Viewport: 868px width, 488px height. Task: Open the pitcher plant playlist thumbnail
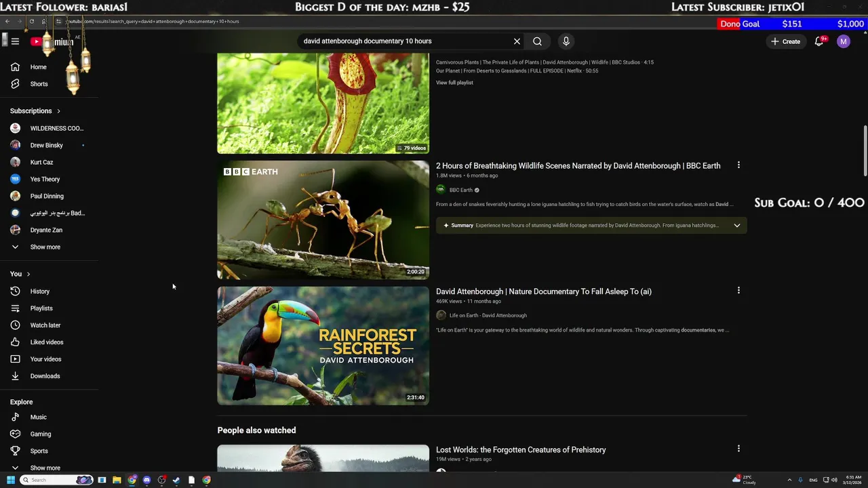click(x=323, y=103)
